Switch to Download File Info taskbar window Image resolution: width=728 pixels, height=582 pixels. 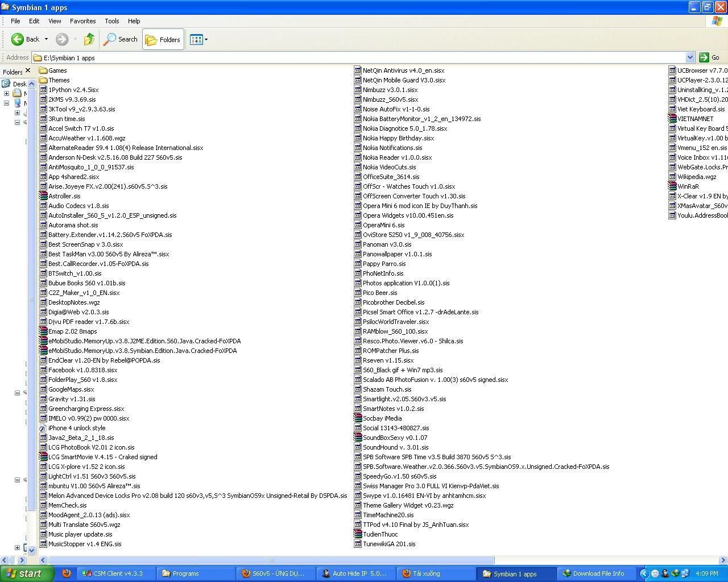(x=596, y=573)
